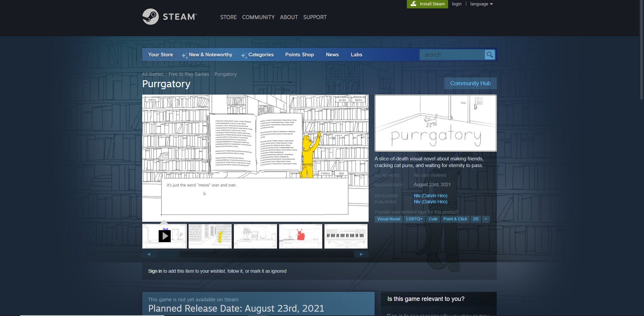
Task: Open the Community Hub button
Action: click(470, 83)
